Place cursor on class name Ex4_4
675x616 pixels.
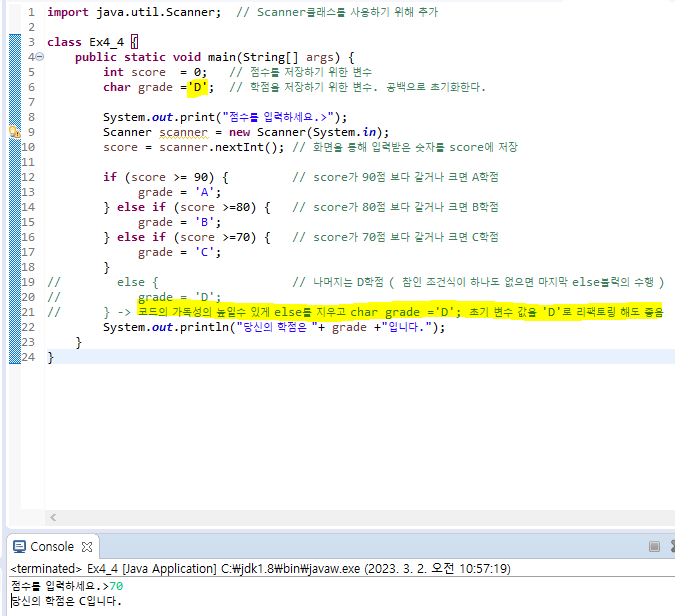[x=106, y=42]
